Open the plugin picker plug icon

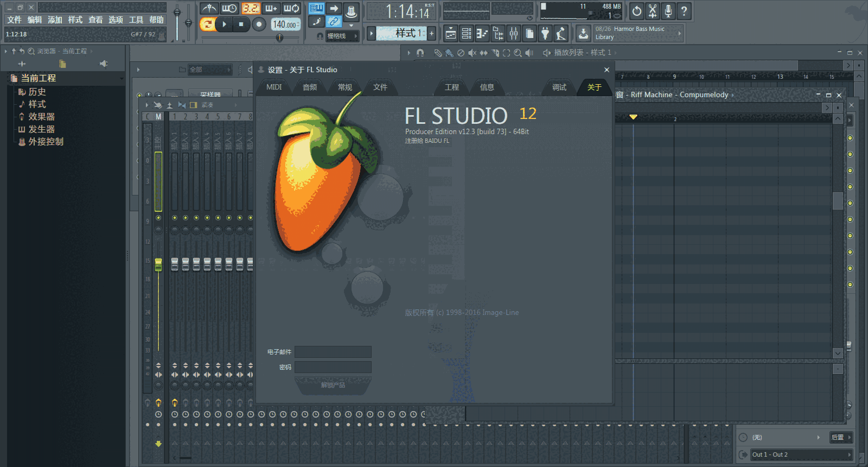(545, 34)
